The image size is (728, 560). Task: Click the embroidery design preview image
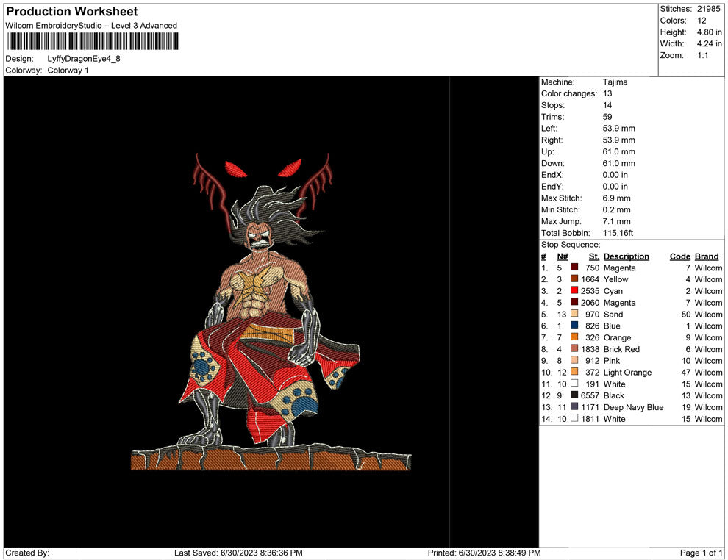click(271, 312)
